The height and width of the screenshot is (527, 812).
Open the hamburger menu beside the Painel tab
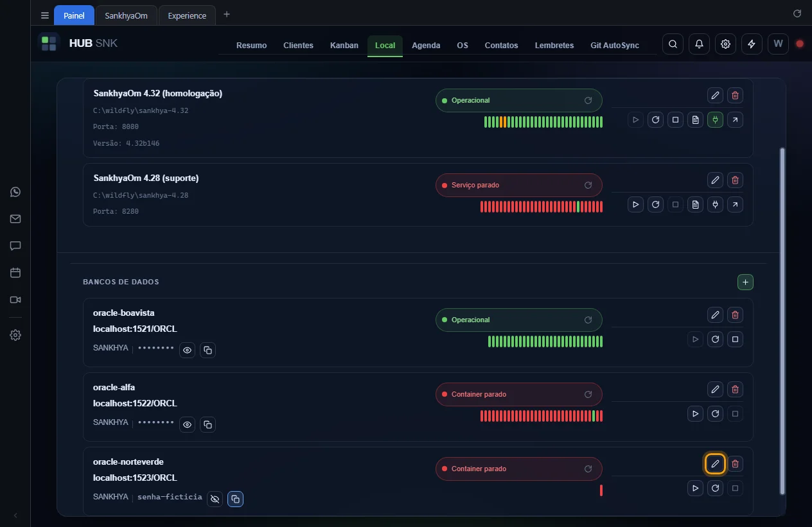point(45,15)
